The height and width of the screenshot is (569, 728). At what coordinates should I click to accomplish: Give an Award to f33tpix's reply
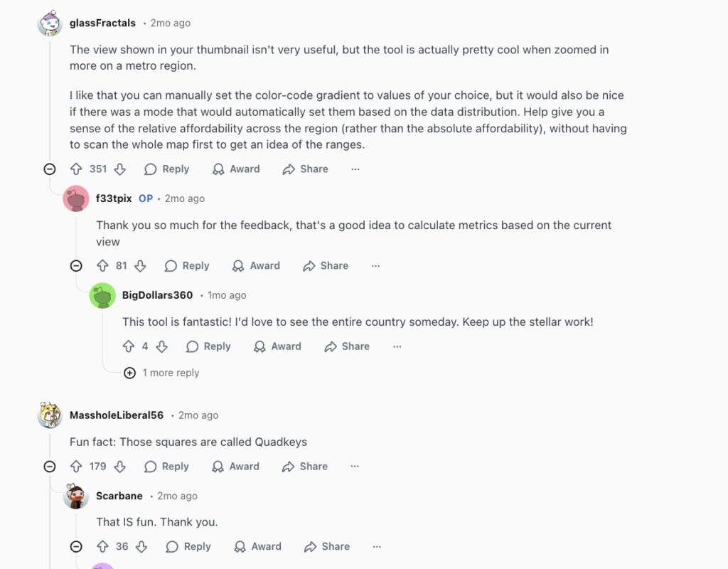point(256,265)
